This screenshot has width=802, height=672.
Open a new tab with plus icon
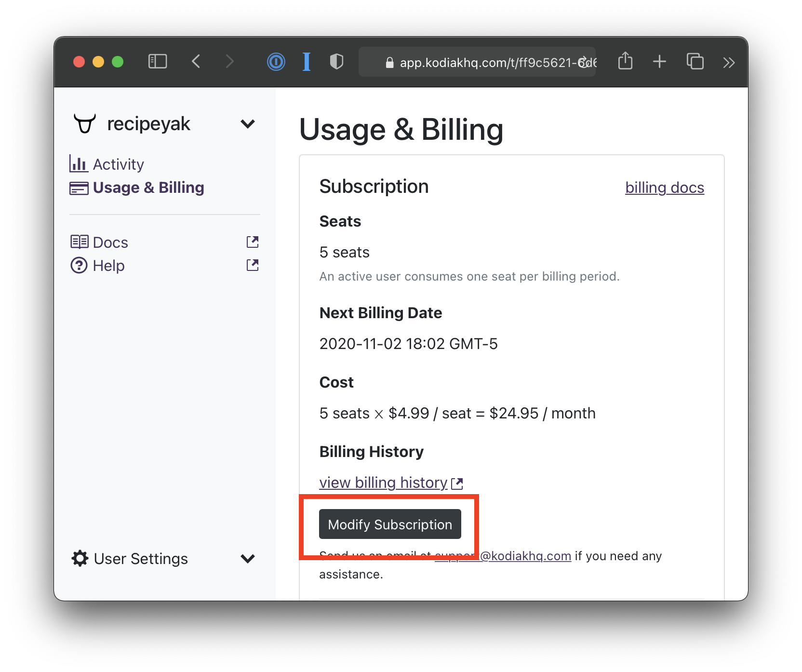[x=659, y=62]
